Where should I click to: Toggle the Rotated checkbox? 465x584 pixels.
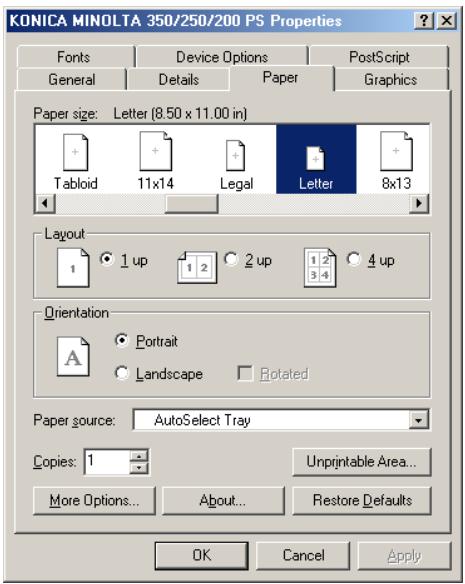point(245,373)
